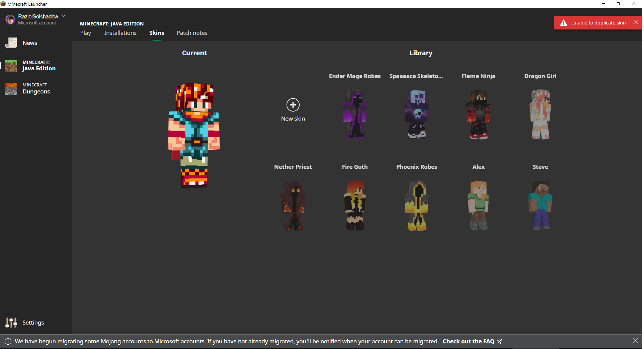Dismiss the Unable to duplicate skin alert
The image size is (644, 349).
click(x=635, y=22)
